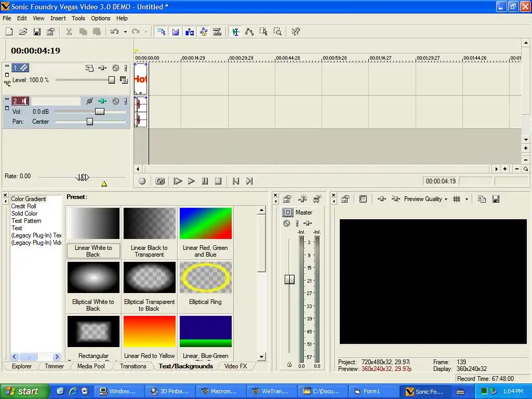Select Linear Red to Yellow preset thumbnail
This screenshot has width=532, height=399.
click(150, 331)
